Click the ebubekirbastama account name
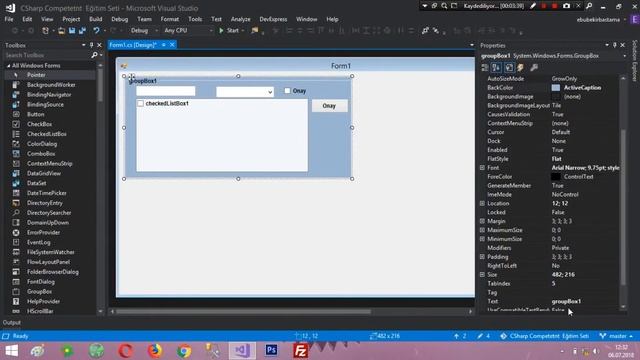 click(x=598, y=19)
